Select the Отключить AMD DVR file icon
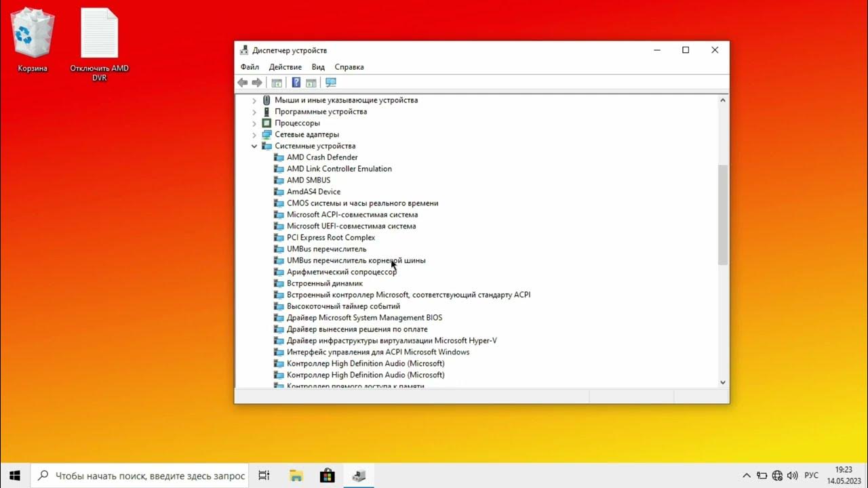The width and height of the screenshot is (868, 488). point(99,44)
